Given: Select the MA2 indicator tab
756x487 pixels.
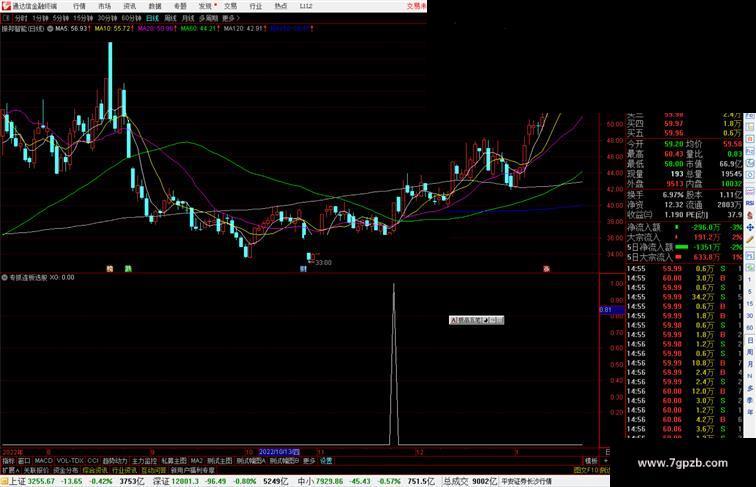Looking at the screenshot, I should tap(196, 461).
